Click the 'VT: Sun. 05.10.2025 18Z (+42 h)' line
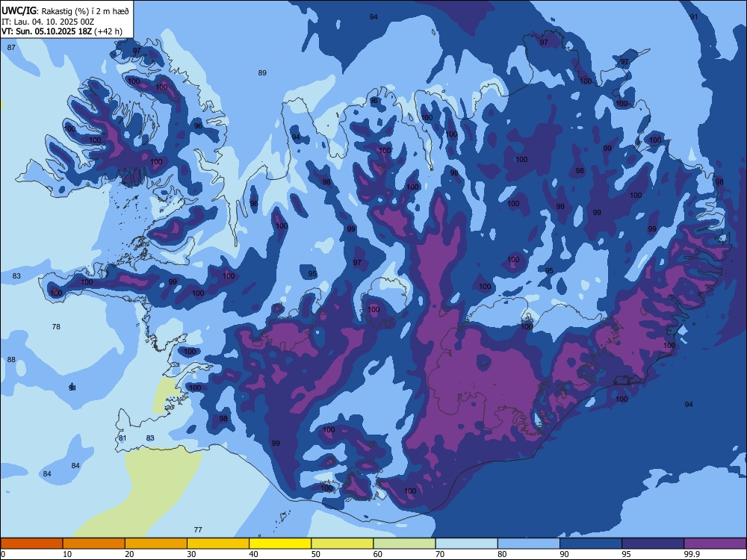This screenshot has width=747, height=560. click(x=61, y=31)
